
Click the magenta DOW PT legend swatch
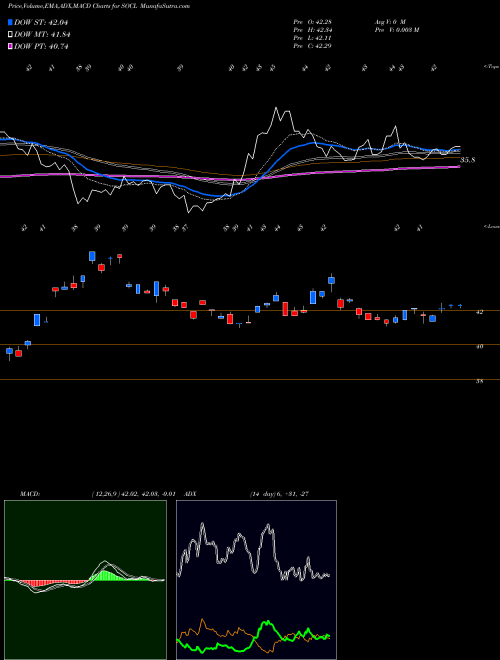[x=10, y=46]
